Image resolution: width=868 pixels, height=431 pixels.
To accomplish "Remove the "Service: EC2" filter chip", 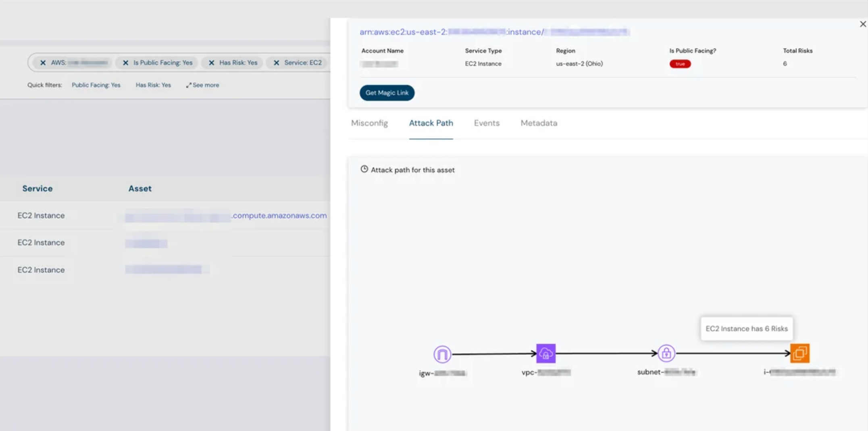I will coord(276,63).
